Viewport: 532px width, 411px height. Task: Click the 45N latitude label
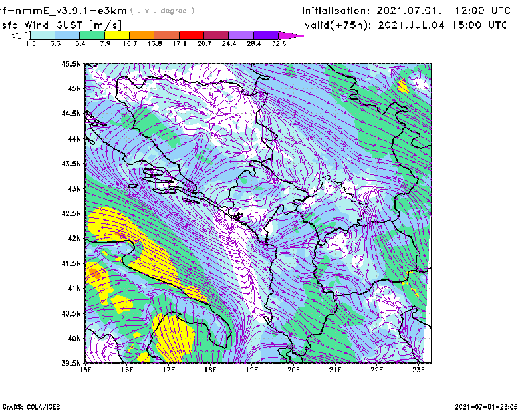tap(74, 88)
